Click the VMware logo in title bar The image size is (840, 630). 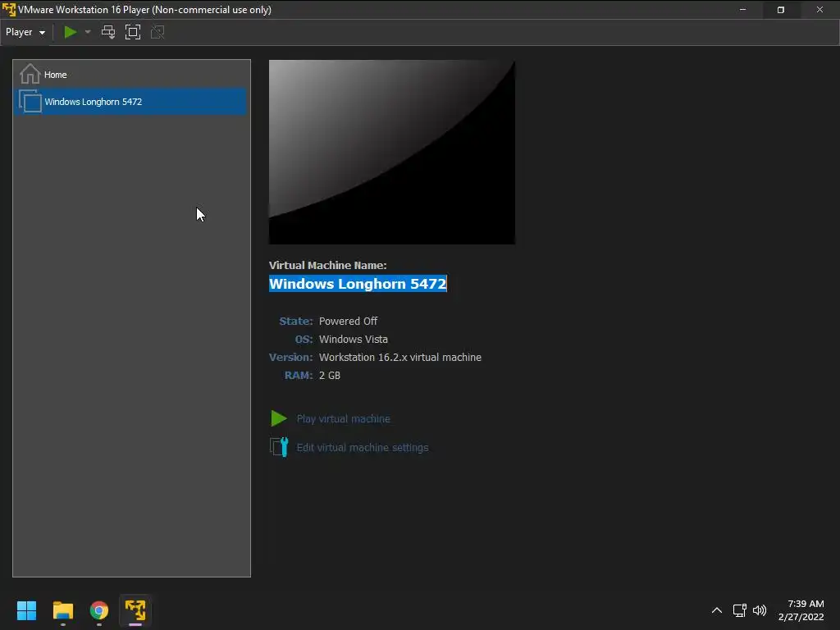tap(8, 10)
